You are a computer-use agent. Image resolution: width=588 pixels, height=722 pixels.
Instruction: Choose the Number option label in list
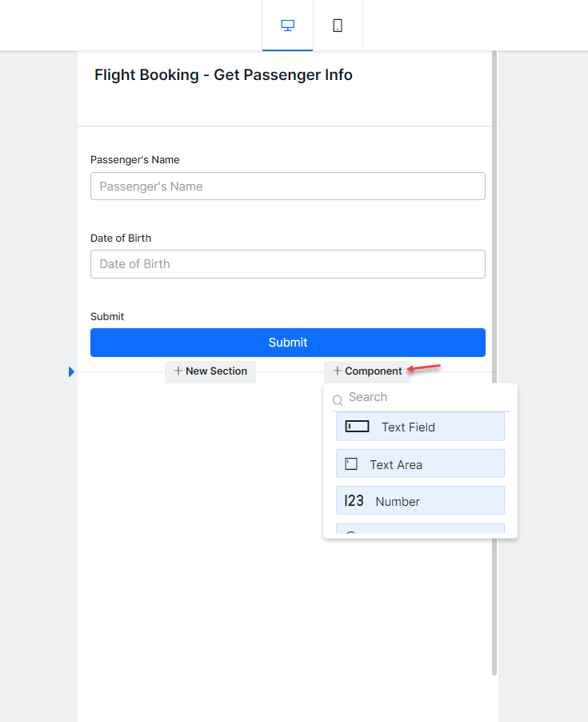pyautogui.click(x=398, y=502)
